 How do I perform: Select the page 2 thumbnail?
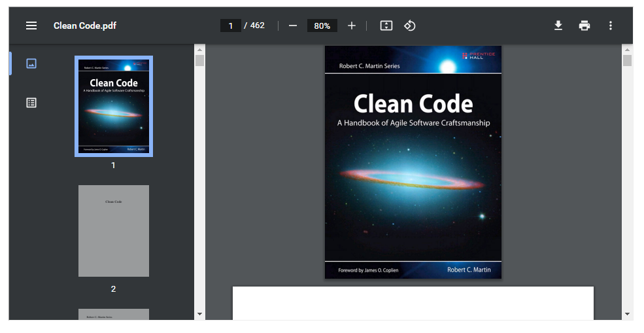tap(114, 231)
